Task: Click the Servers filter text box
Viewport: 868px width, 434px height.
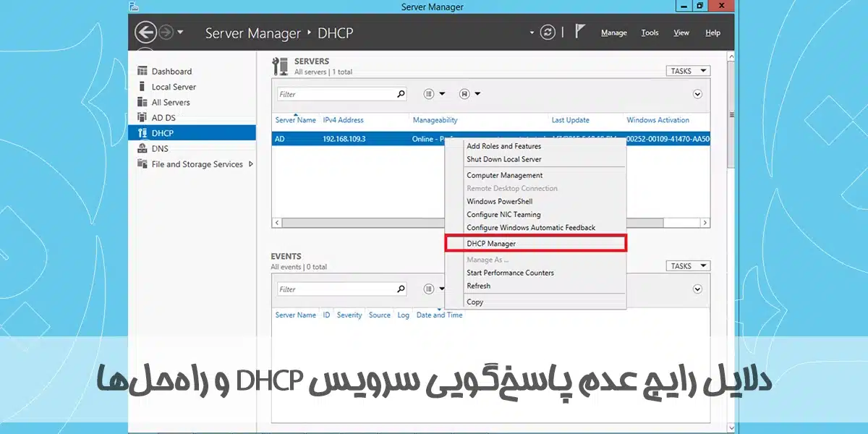Action: click(x=336, y=94)
